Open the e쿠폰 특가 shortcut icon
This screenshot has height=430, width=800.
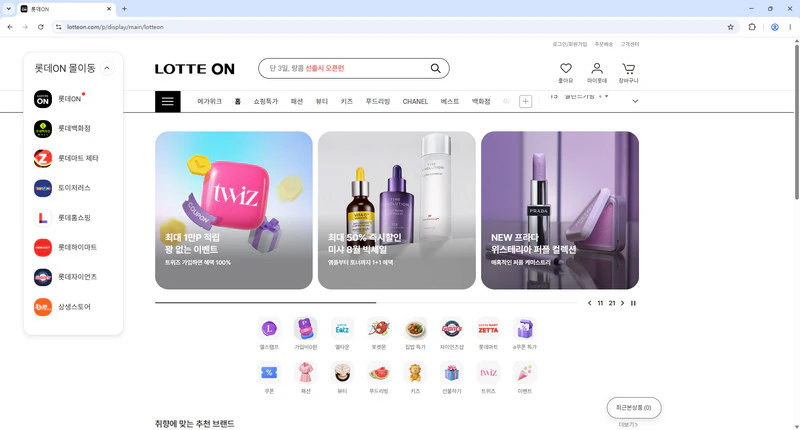click(524, 329)
